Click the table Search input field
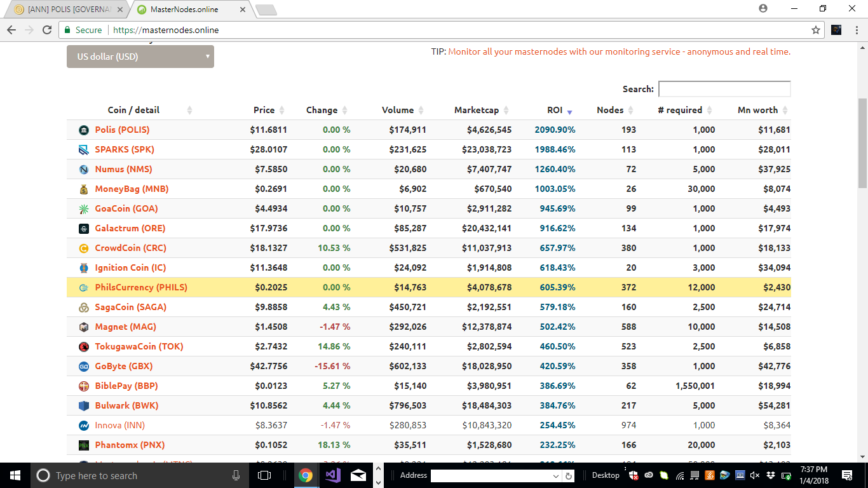This screenshot has height=488, width=868. click(x=724, y=89)
